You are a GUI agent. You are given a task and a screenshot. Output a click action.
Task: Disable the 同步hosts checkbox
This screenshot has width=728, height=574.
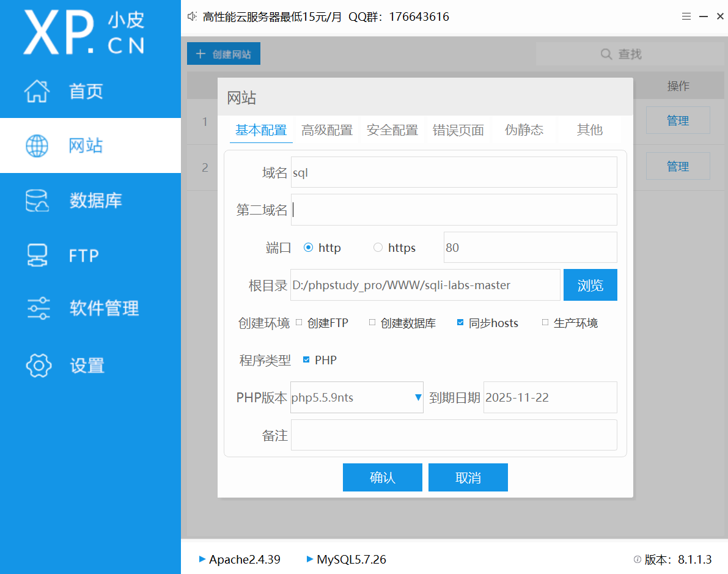[x=460, y=322]
